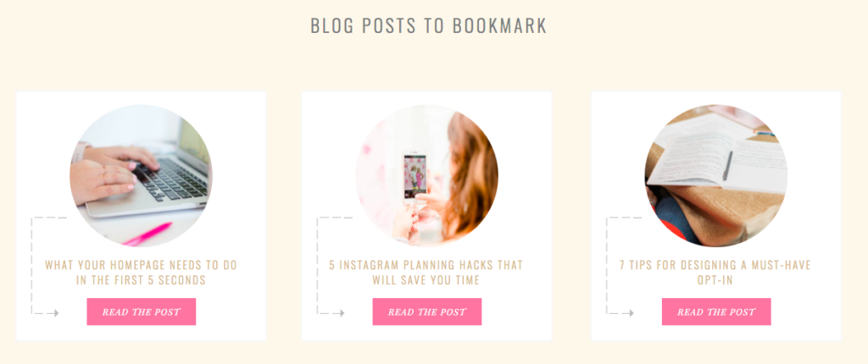
Task: Read the post about homepage first 5 seconds
Action: [x=142, y=312]
